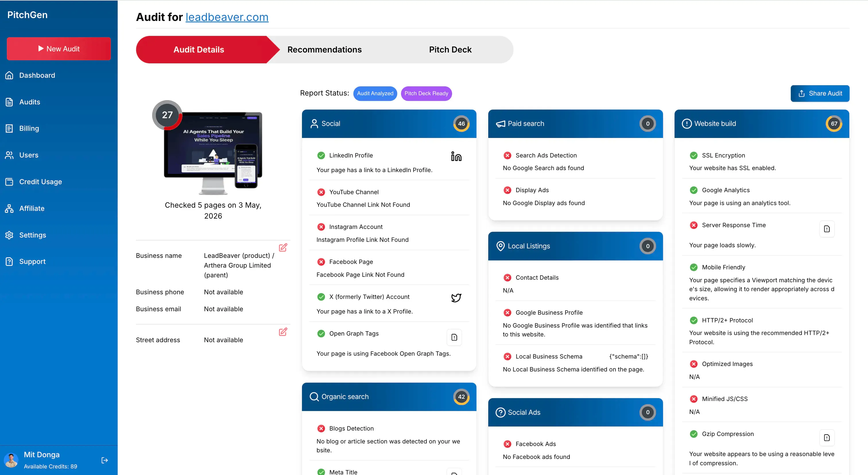Switch to the Recommendations tab
This screenshot has width=868, height=475.
coord(324,50)
